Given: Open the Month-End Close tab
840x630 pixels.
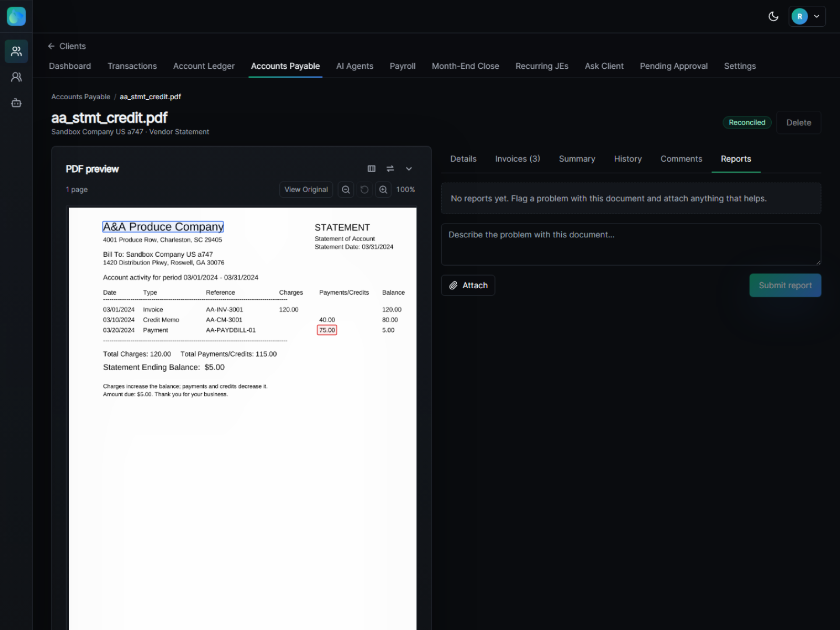Looking at the screenshot, I should click(465, 66).
